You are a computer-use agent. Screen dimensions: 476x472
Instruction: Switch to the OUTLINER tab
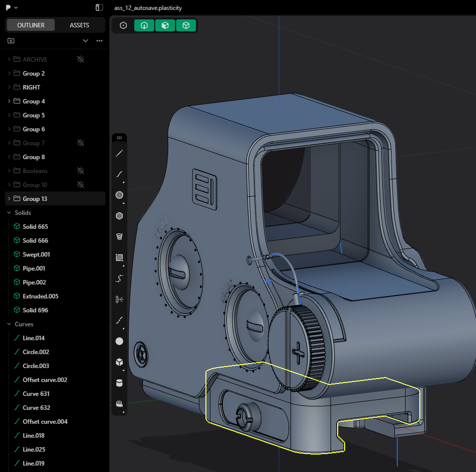coord(31,25)
